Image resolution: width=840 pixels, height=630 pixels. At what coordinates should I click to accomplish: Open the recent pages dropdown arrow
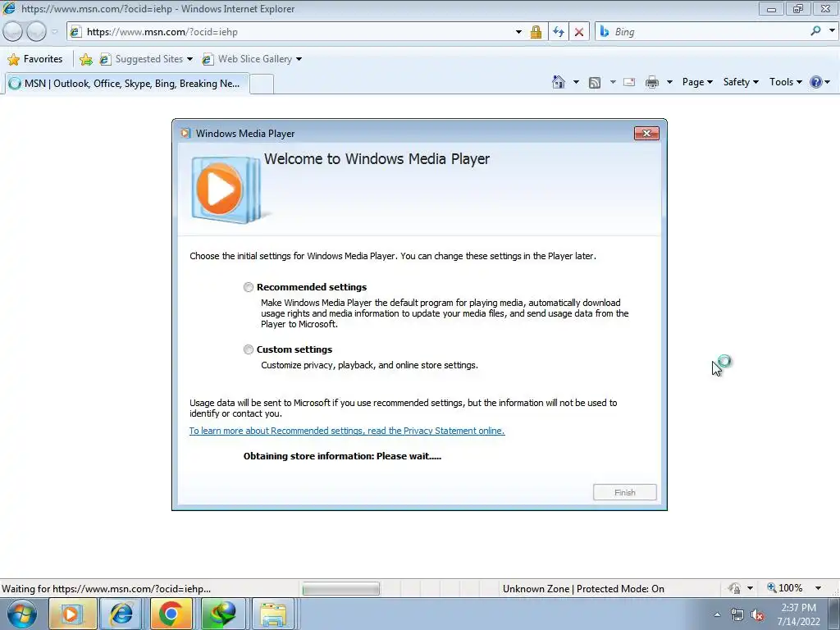coord(55,32)
